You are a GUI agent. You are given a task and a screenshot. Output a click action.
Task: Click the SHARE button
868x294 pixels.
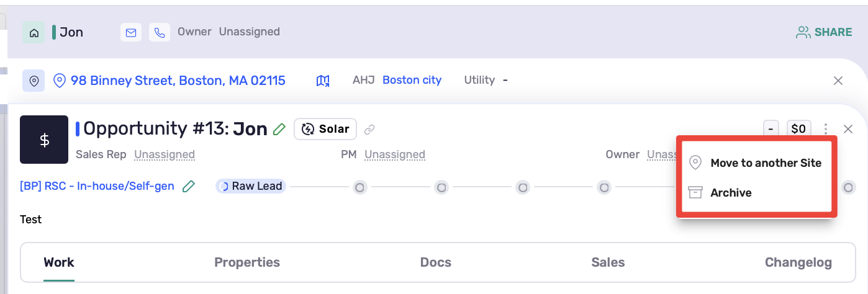pos(824,32)
